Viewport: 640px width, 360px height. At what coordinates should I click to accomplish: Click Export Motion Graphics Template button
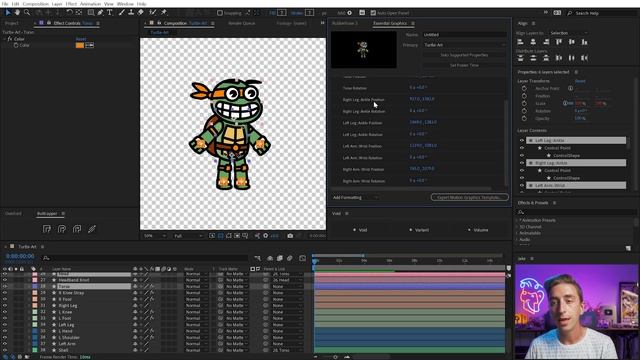click(469, 198)
